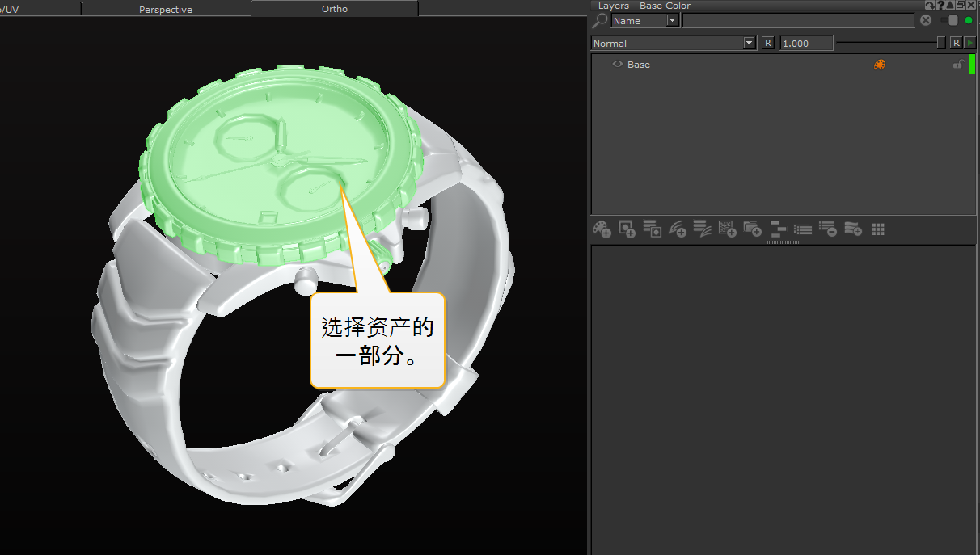
Task: Switch to the Perspective view tab
Action: click(166, 9)
